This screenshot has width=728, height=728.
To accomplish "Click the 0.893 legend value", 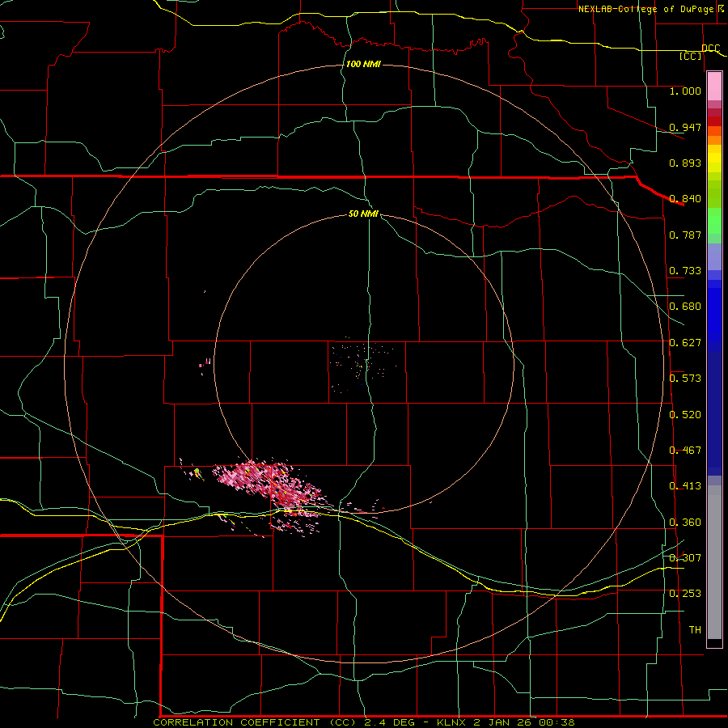I will [685, 163].
